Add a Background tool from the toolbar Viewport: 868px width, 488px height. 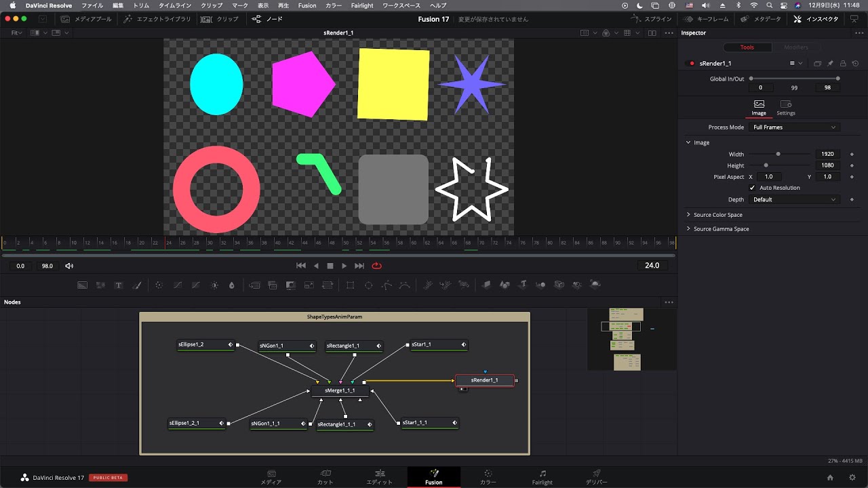pyautogui.click(x=82, y=285)
